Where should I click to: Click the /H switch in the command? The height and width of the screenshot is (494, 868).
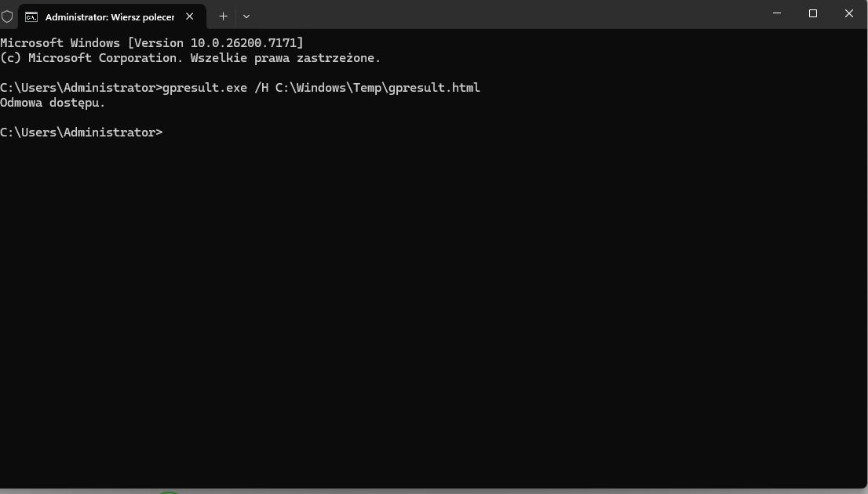261,88
